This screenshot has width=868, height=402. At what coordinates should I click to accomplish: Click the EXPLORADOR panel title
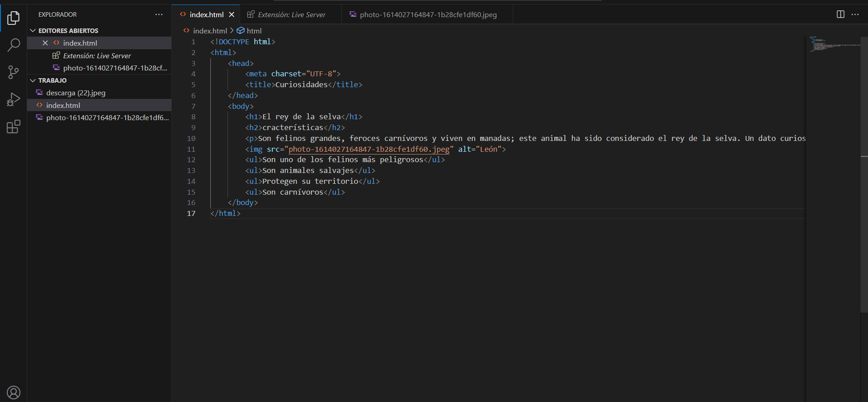(x=57, y=14)
